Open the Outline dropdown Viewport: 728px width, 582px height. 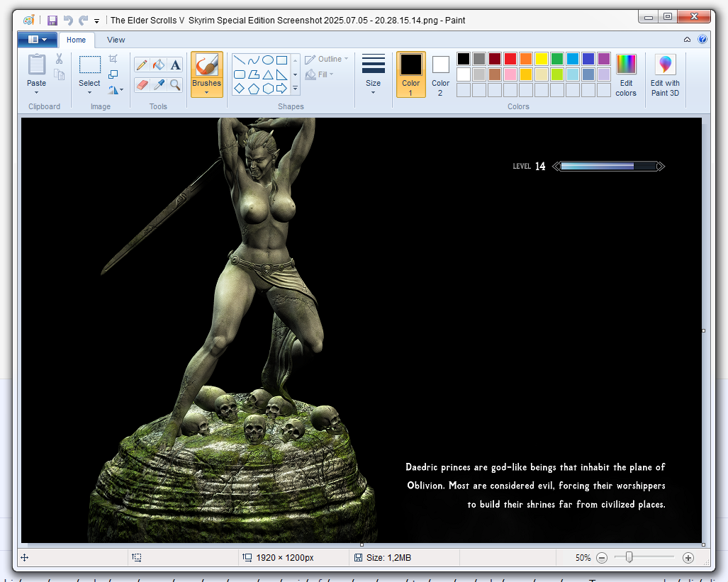click(x=326, y=59)
